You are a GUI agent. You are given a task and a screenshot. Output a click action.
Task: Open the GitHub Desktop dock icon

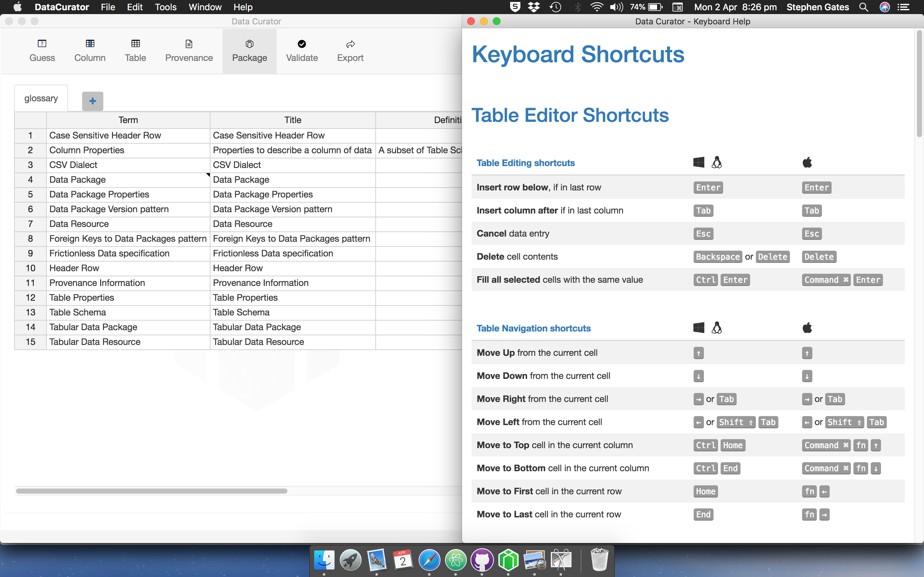[x=482, y=560]
